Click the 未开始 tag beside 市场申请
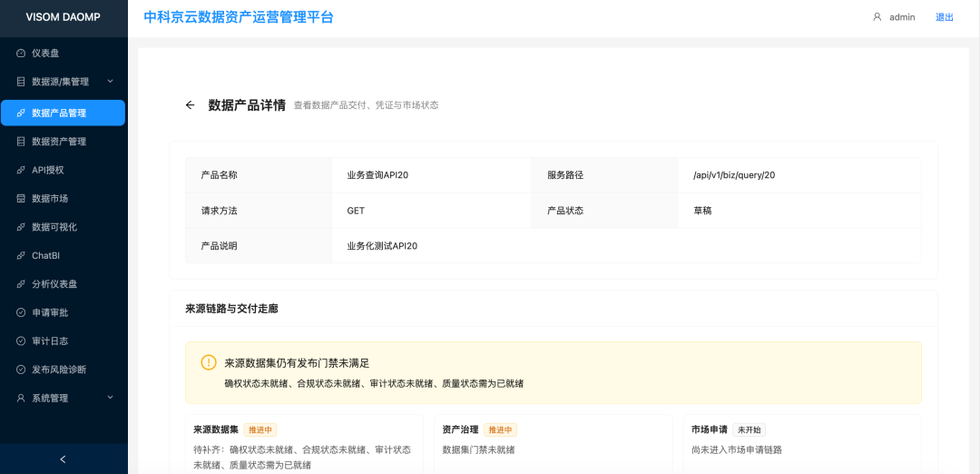Image resolution: width=980 pixels, height=474 pixels. (x=749, y=430)
